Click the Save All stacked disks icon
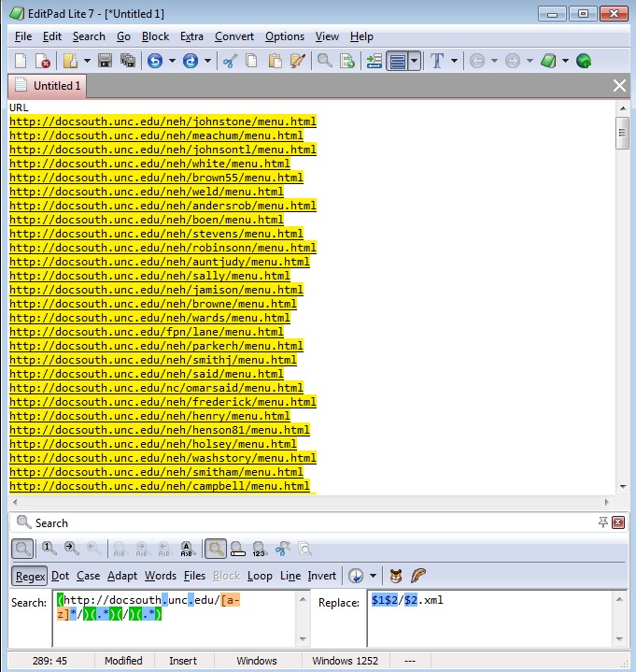The image size is (636, 672). point(128,61)
